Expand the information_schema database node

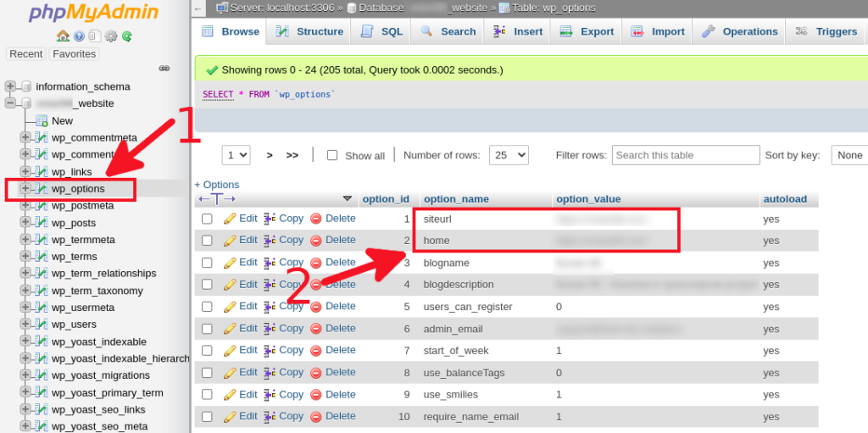tap(10, 86)
